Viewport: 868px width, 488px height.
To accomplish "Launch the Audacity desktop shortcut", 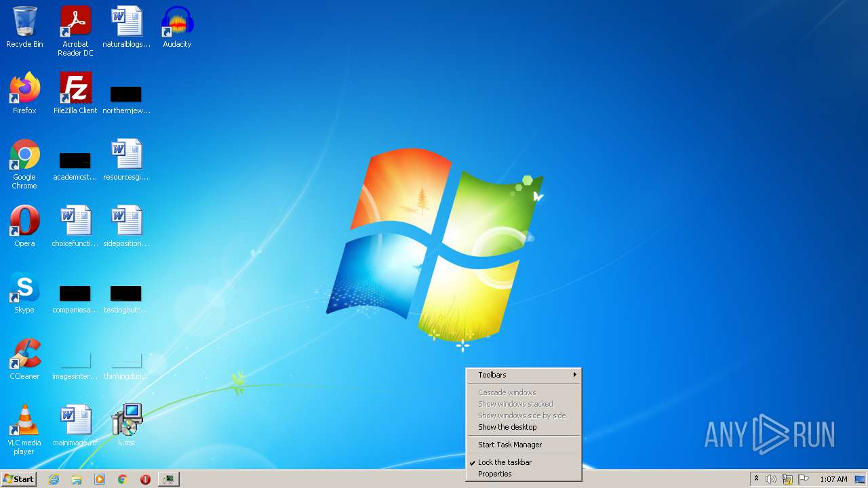I will tap(177, 27).
